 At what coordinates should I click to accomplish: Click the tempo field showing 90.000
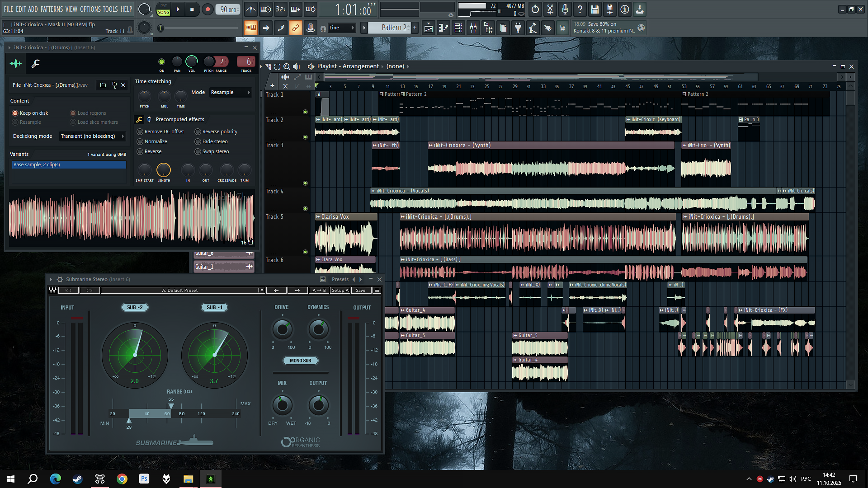coord(228,9)
